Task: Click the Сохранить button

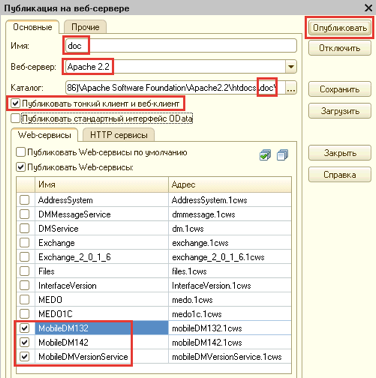Action: click(340, 89)
